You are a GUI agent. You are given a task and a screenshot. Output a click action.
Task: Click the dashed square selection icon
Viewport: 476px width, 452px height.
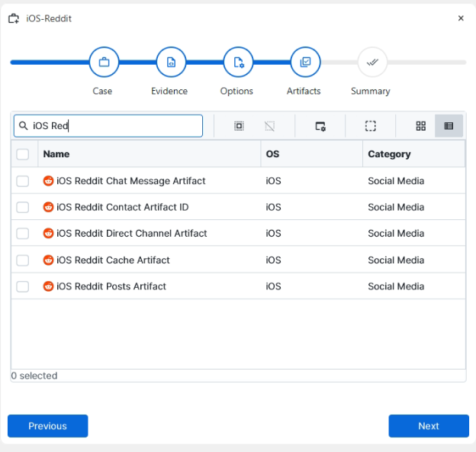(371, 126)
